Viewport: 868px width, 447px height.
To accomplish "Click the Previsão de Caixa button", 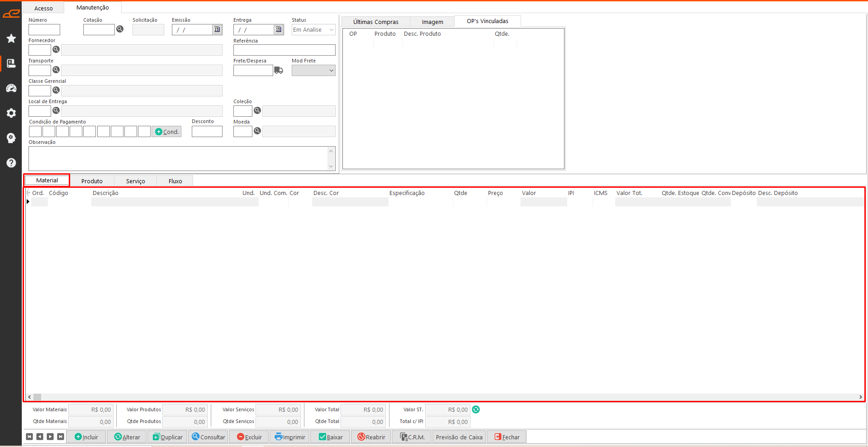I will (459, 437).
